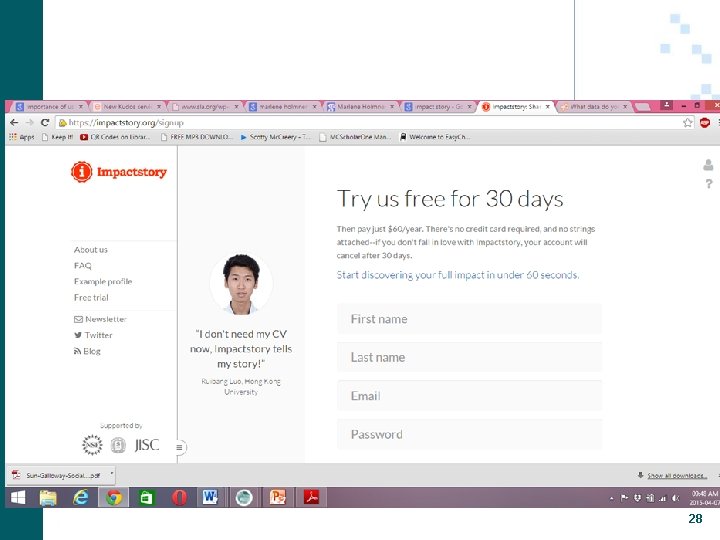Switch to 'What data do you' tab

tap(593, 107)
